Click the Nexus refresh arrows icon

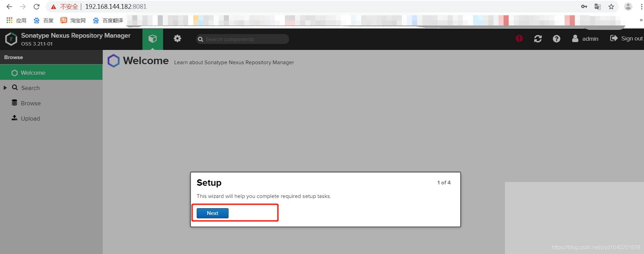[x=538, y=39]
